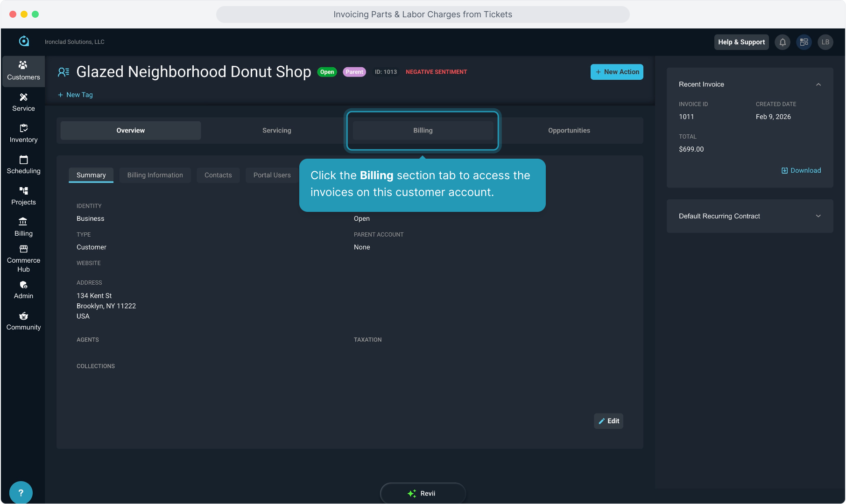This screenshot has height=504, width=846.
Task: Click the Edit button in Summary
Action: click(608, 421)
